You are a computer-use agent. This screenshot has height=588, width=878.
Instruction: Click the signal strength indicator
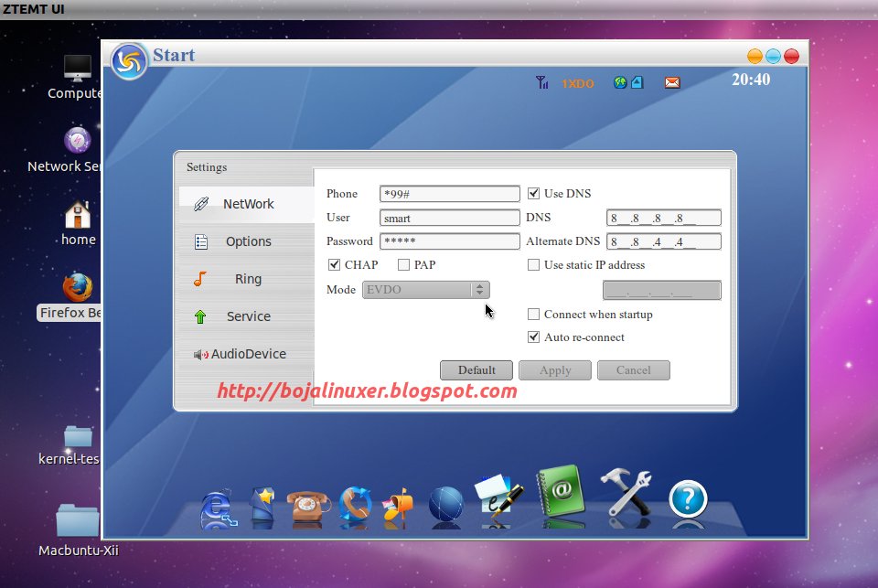click(x=542, y=82)
